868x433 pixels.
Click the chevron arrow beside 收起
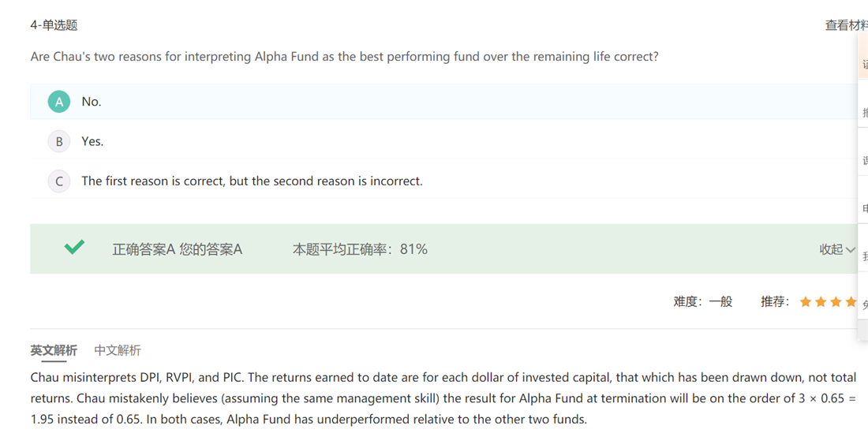(850, 250)
